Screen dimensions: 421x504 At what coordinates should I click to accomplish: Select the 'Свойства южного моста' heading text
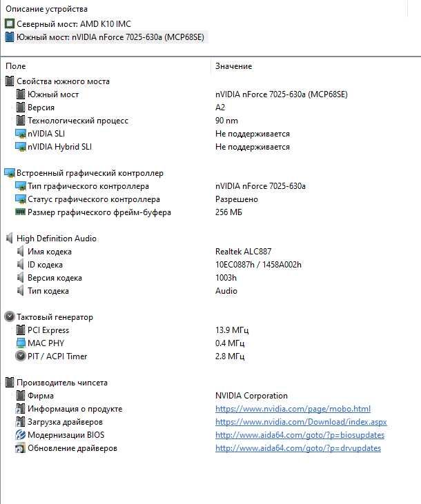[x=63, y=81]
